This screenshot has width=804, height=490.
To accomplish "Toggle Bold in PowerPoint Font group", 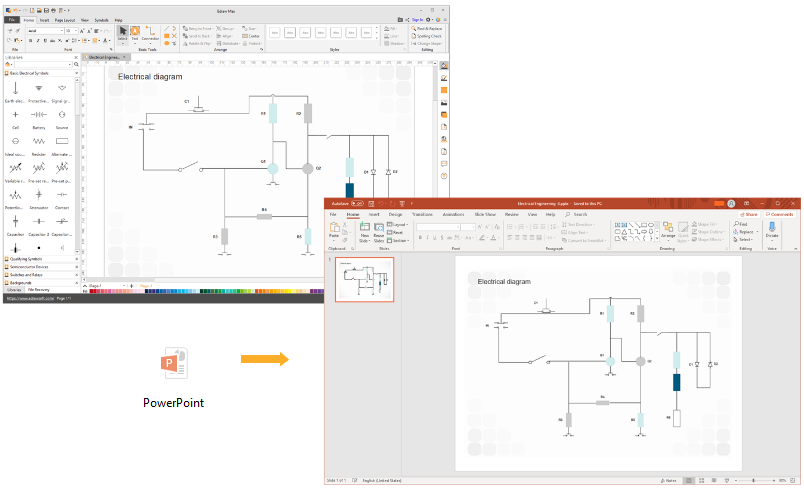I will click(420, 237).
